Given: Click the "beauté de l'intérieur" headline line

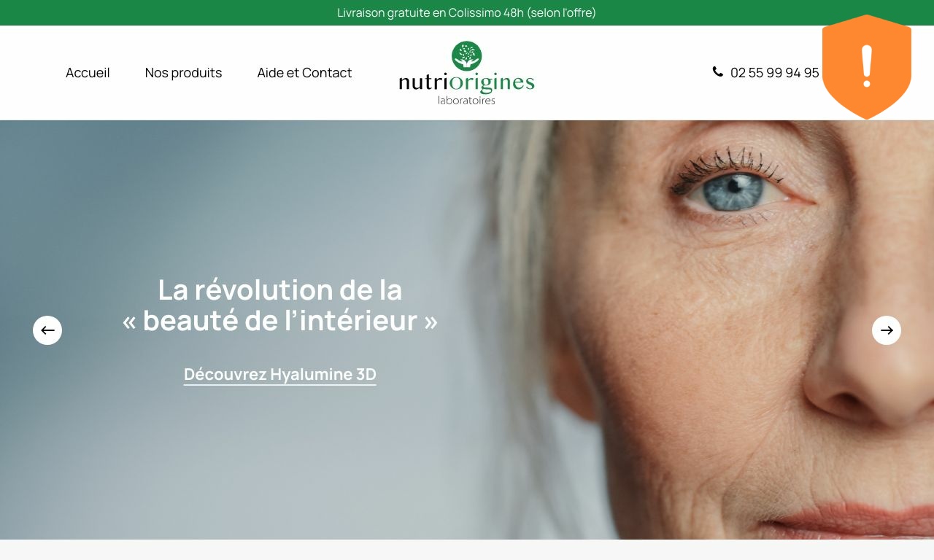Looking at the screenshot, I should tap(280, 321).
